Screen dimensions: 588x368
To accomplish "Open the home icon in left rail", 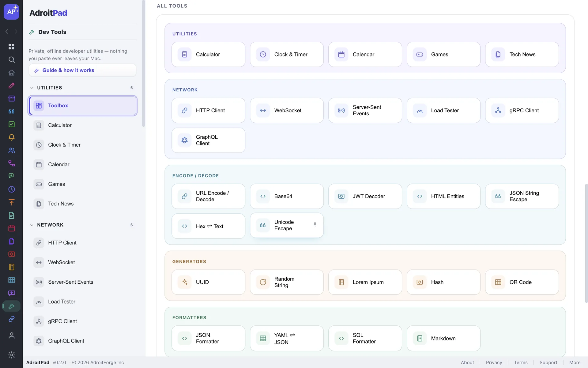I will coord(12,73).
